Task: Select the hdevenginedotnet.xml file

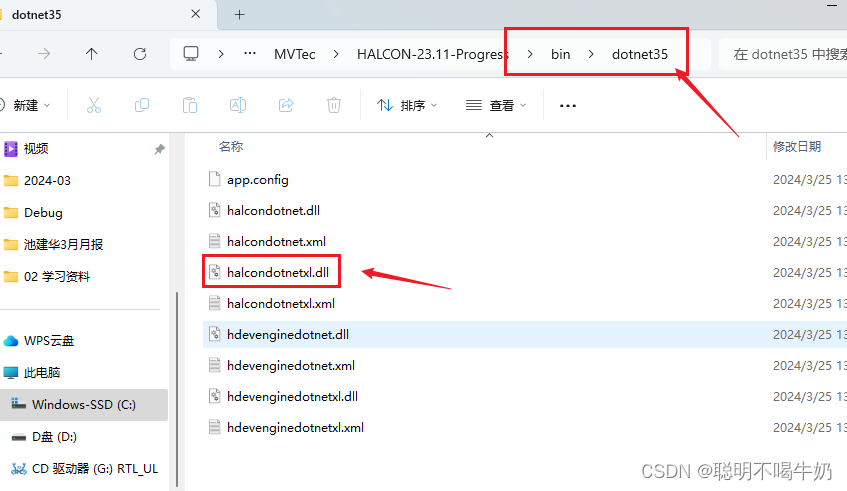Action: click(x=291, y=366)
